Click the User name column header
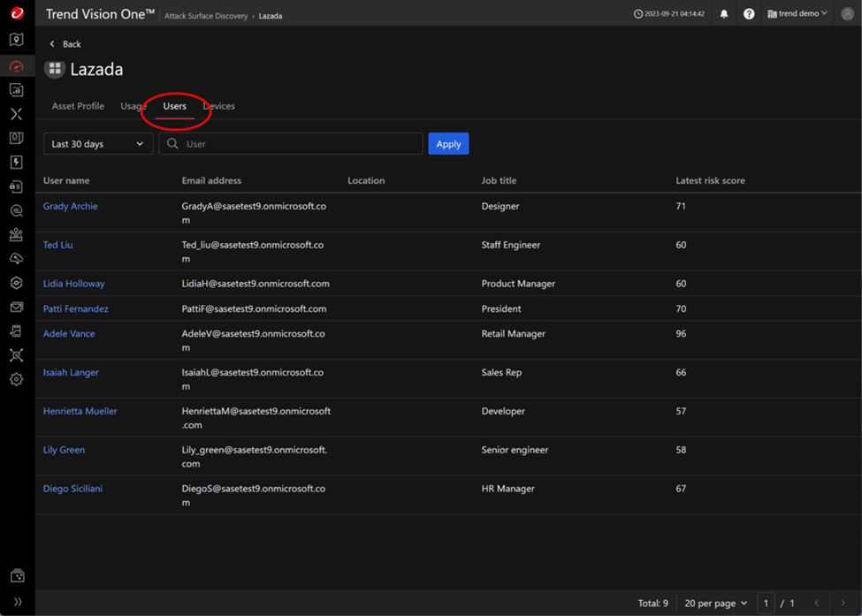The image size is (862, 616). click(x=66, y=180)
